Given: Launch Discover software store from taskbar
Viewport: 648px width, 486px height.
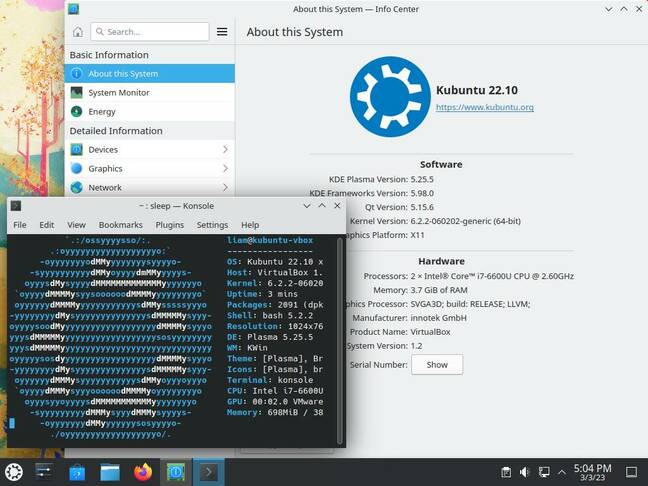Looking at the screenshot, I should [77, 472].
